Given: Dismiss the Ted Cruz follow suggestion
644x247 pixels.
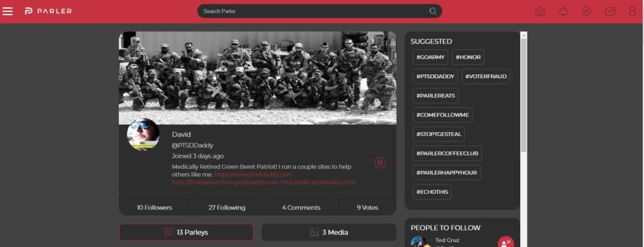Looking at the screenshot, I should click(506, 243).
